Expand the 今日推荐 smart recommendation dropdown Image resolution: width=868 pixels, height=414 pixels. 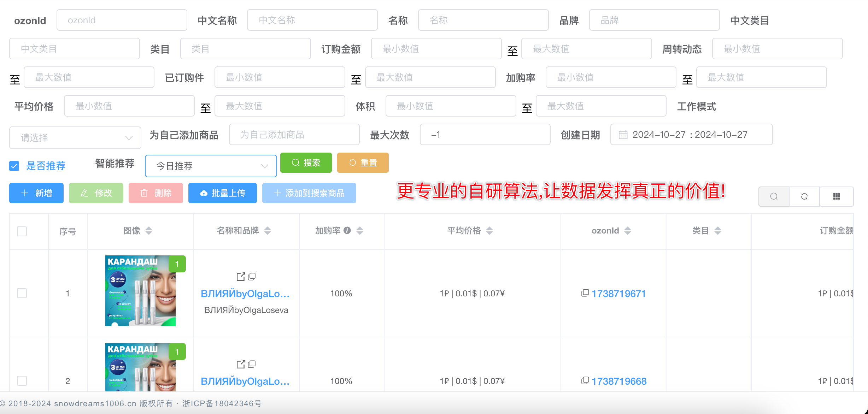click(x=211, y=166)
